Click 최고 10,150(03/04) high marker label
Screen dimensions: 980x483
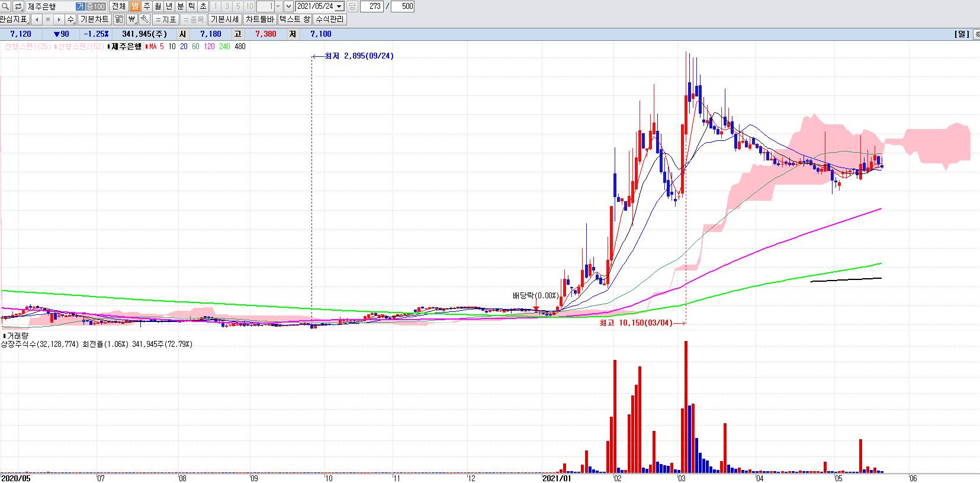636,323
